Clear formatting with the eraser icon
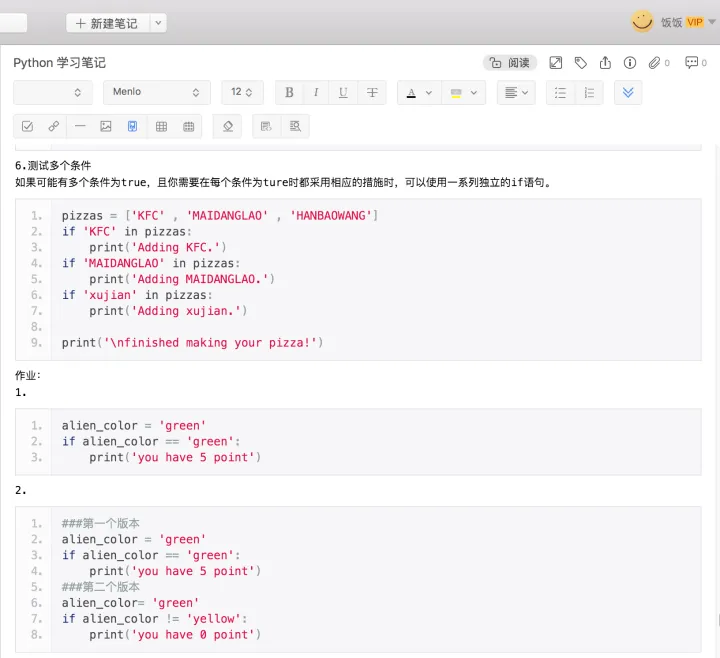Screen dimensions: 720x658 coord(228,126)
